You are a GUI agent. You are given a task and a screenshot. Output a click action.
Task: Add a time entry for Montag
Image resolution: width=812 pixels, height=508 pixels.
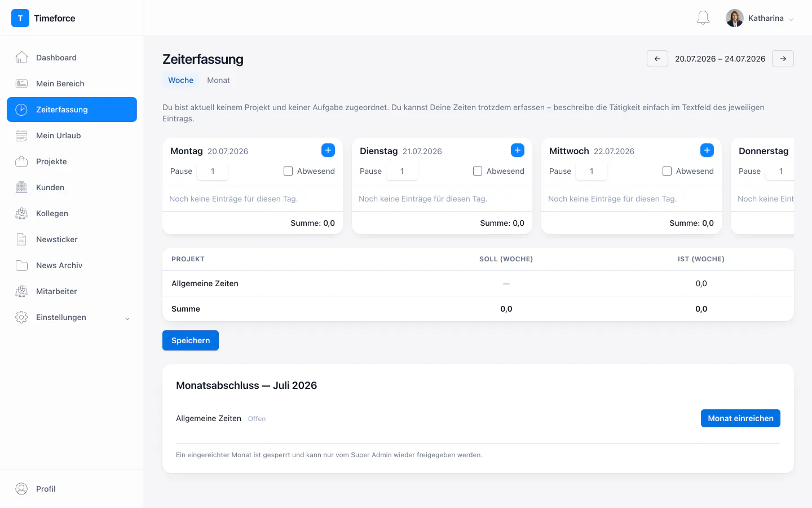328,150
